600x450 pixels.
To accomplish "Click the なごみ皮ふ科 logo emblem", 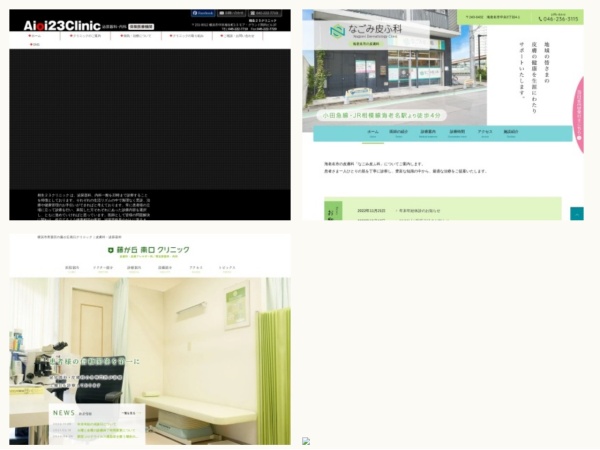I will click(x=338, y=31).
